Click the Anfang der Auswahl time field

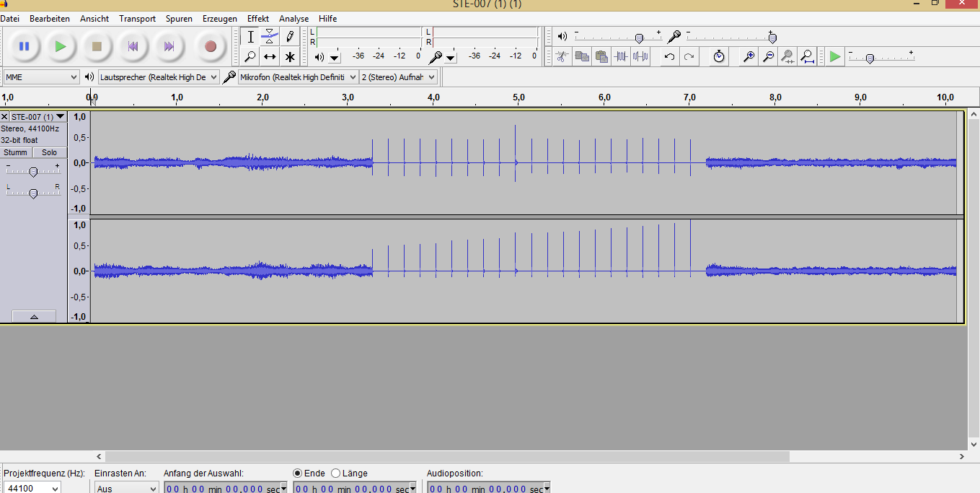point(226,488)
